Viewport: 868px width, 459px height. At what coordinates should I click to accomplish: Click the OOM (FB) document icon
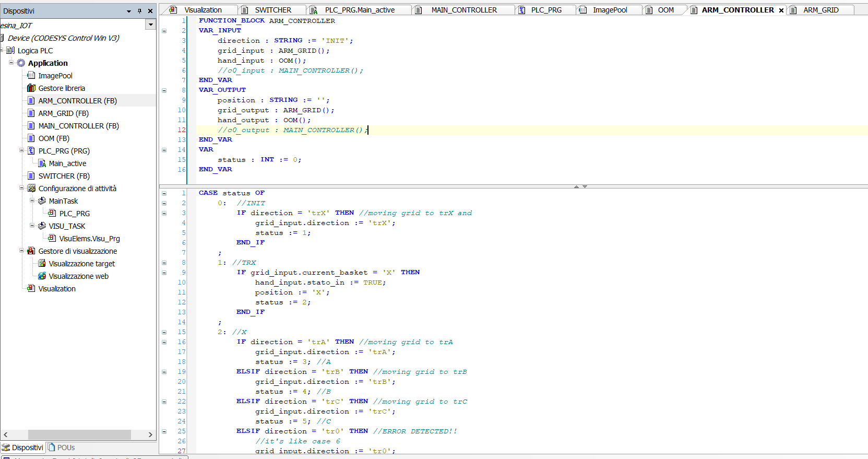(31, 138)
